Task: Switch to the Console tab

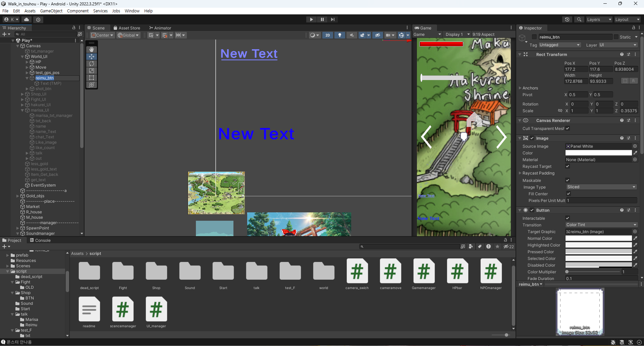Action: pos(40,240)
